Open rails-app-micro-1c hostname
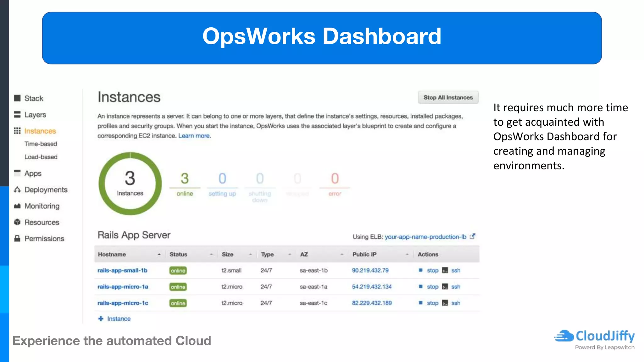Screen dimensions: 644x362 click(x=123, y=303)
